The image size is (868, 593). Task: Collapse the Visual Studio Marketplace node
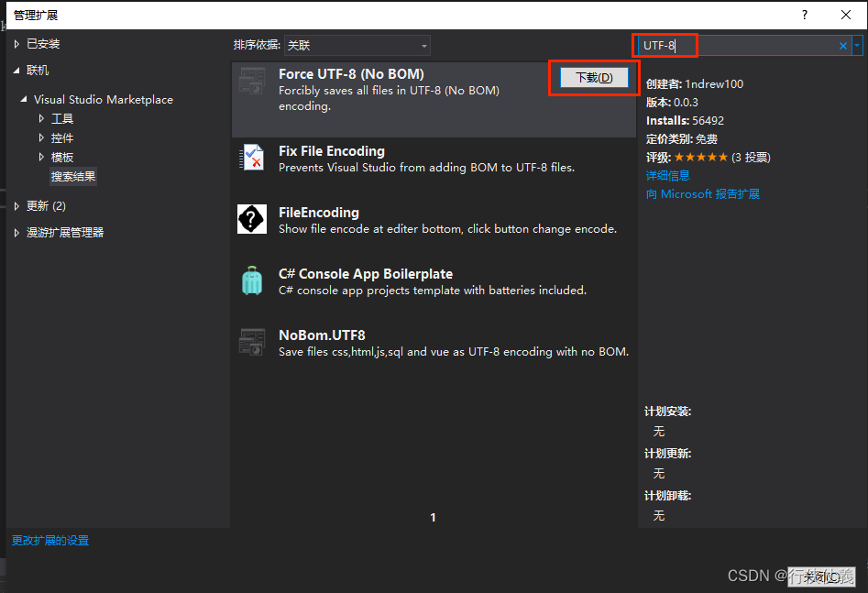pos(24,100)
